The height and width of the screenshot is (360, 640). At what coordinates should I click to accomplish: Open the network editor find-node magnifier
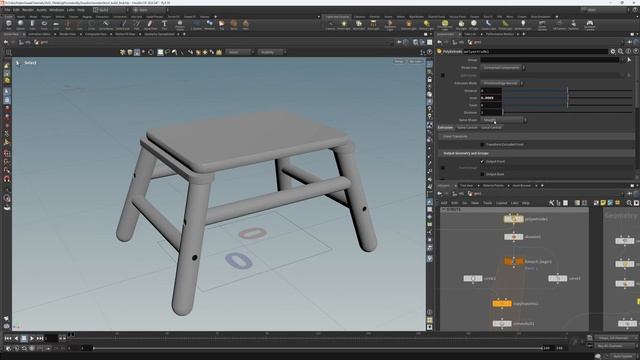(629, 203)
